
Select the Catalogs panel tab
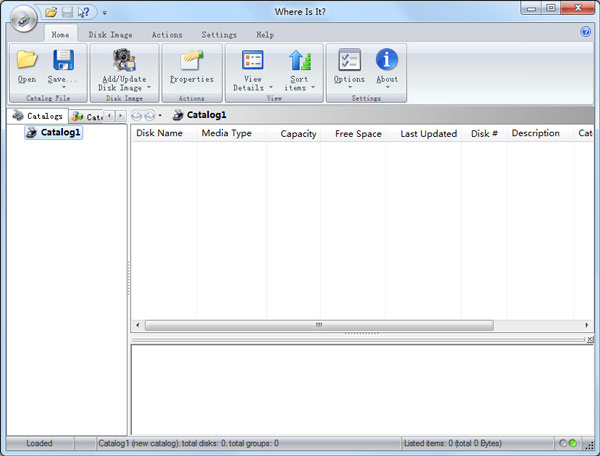click(x=38, y=116)
